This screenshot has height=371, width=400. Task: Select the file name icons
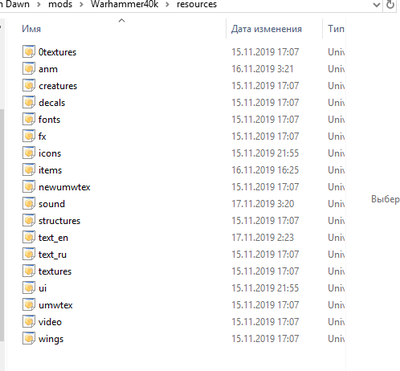(50, 153)
